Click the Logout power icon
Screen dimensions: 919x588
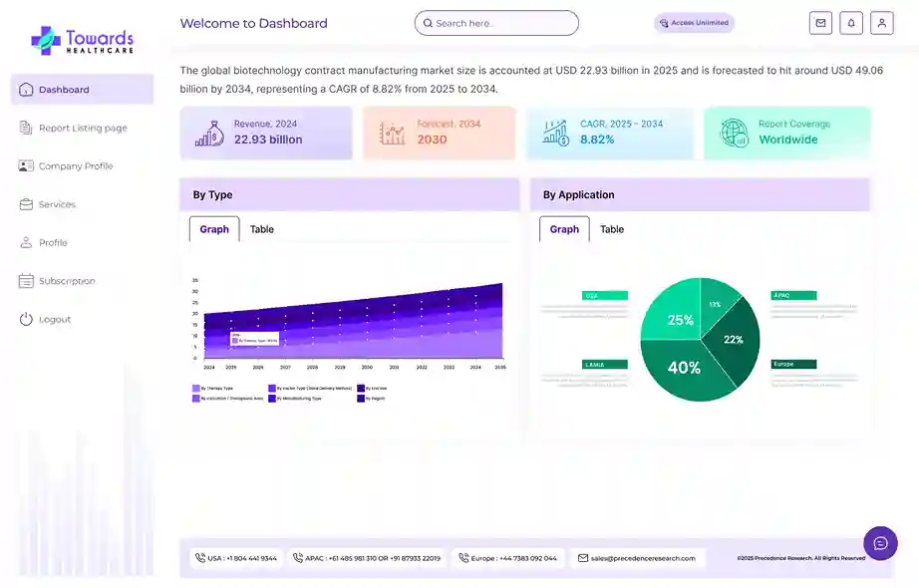(x=26, y=319)
